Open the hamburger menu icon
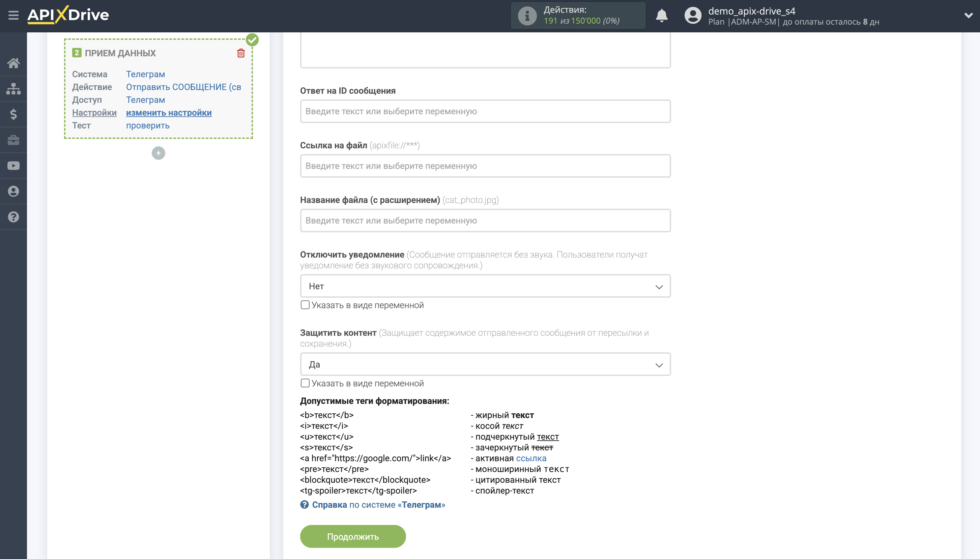The height and width of the screenshot is (559, 980). (13, 16)
